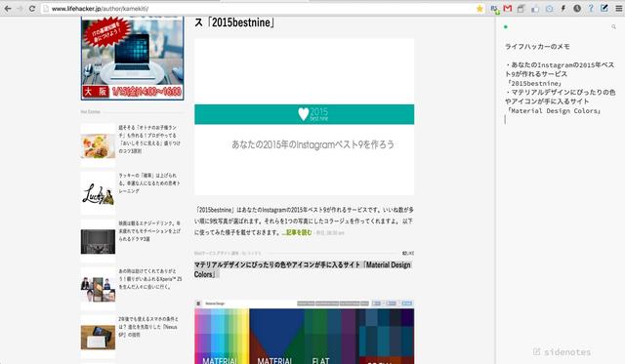The width and height of the screenshot is (625, 364).
Task: Open the Material Design color palette screenshot
Action: [x=304, y=332]
